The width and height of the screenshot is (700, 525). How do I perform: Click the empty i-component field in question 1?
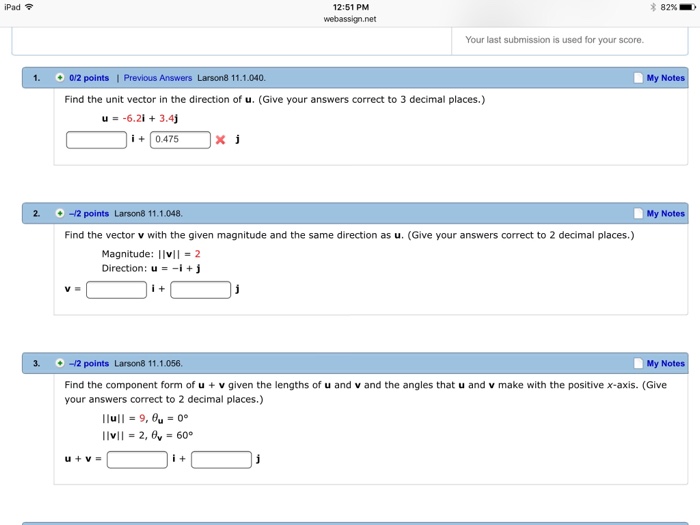(x=96, y=140)
